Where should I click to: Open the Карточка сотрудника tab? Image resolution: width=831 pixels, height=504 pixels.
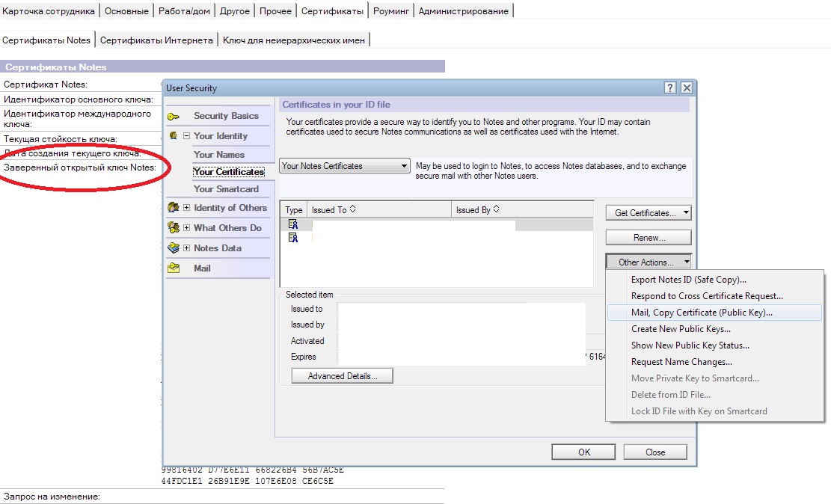point(49,10)
